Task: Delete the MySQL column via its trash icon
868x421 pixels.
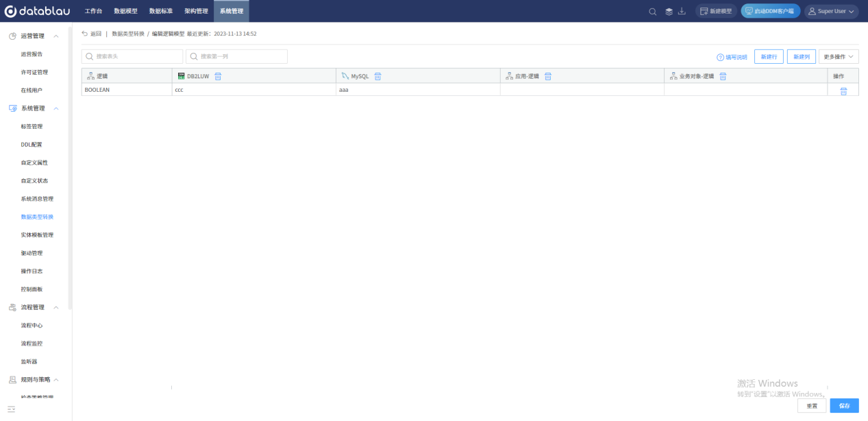Action: click(377, 76)
